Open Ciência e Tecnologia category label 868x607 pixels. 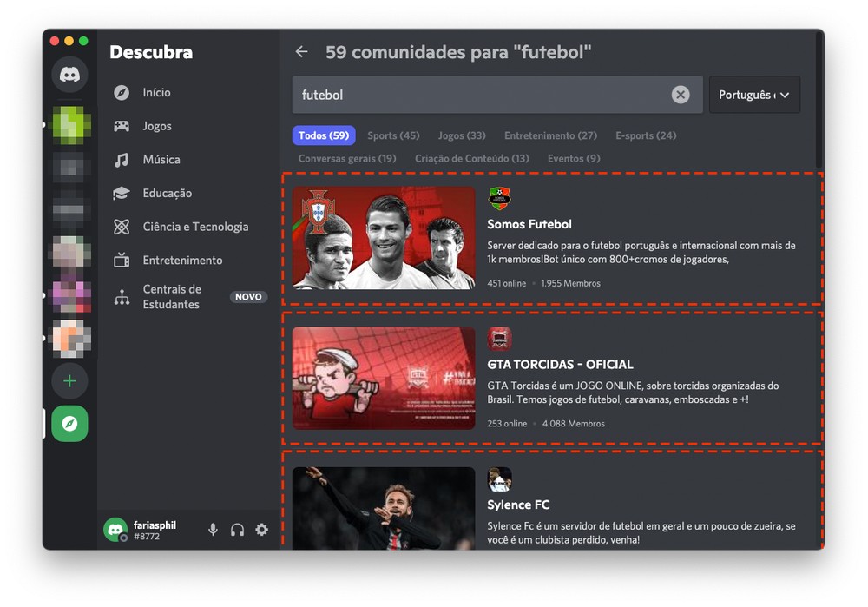[x=195, y=227]
